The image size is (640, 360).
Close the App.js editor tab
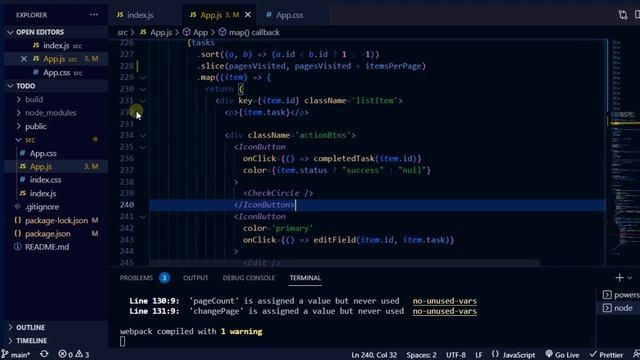click(248, 15)
